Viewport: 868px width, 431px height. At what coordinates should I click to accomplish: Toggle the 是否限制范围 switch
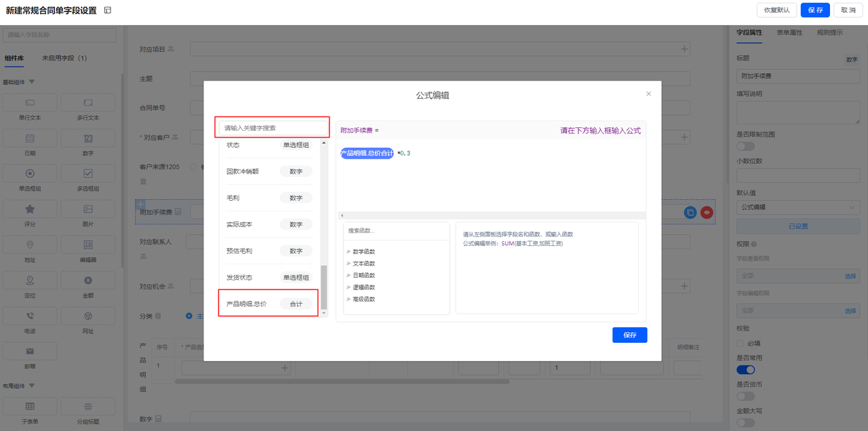745,146
